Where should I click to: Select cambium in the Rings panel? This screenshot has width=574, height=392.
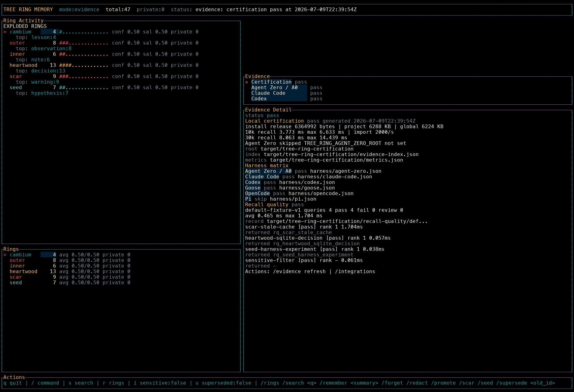(x=67, y=255)
